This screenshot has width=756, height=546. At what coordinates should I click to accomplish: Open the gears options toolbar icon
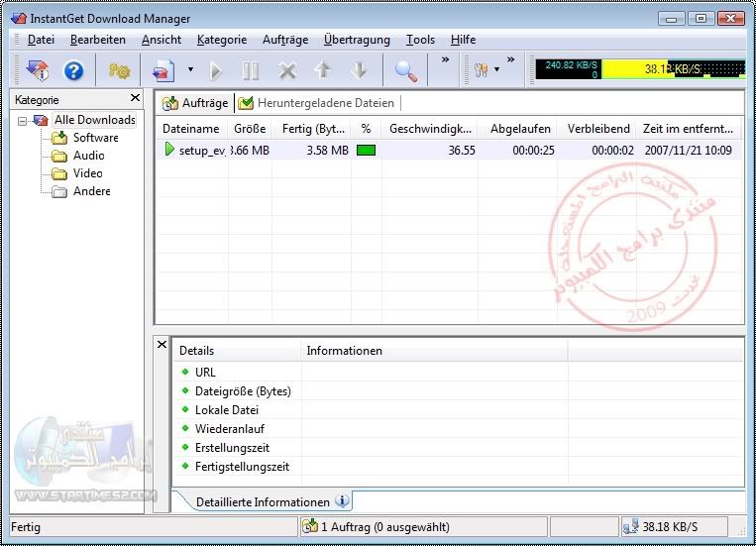point(119,71)
